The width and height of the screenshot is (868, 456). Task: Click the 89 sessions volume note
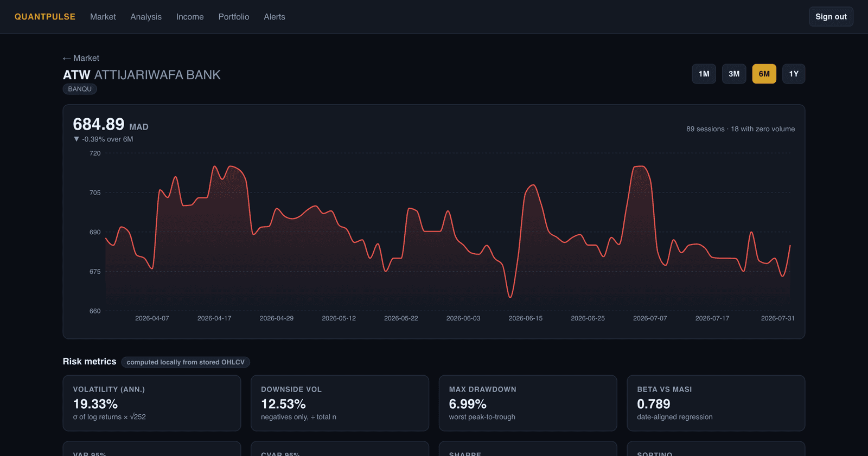tap(741, 129)
